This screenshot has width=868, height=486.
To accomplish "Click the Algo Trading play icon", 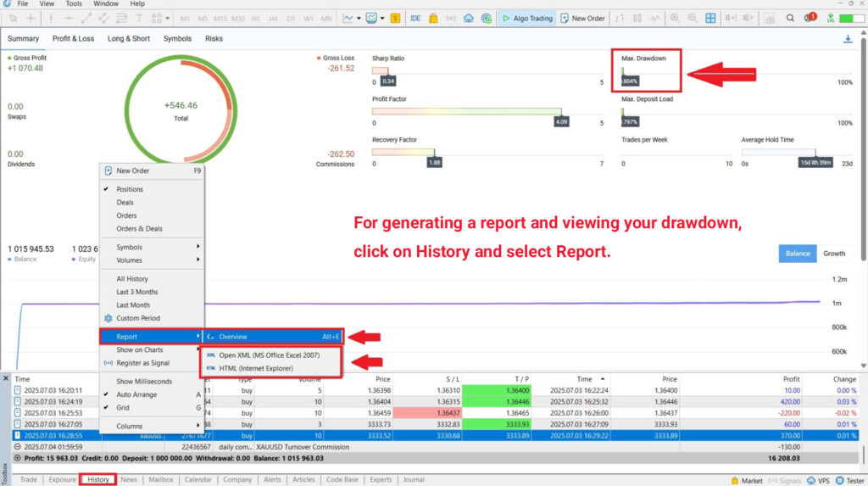I will pos(506,18).
